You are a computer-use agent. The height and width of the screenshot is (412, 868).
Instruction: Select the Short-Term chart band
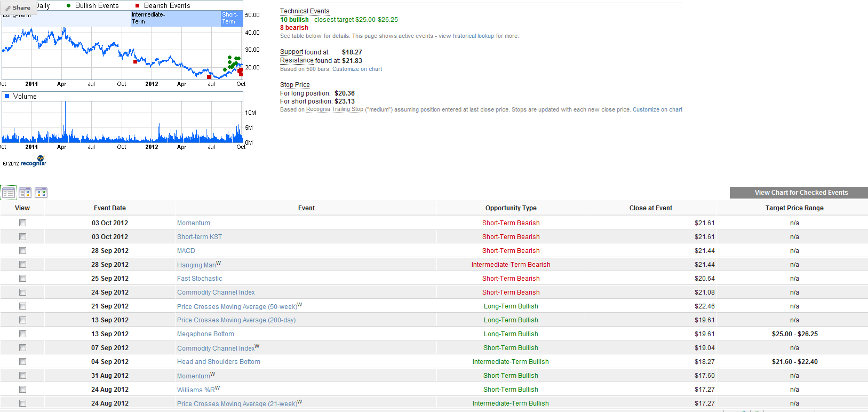tap(232, 18)
